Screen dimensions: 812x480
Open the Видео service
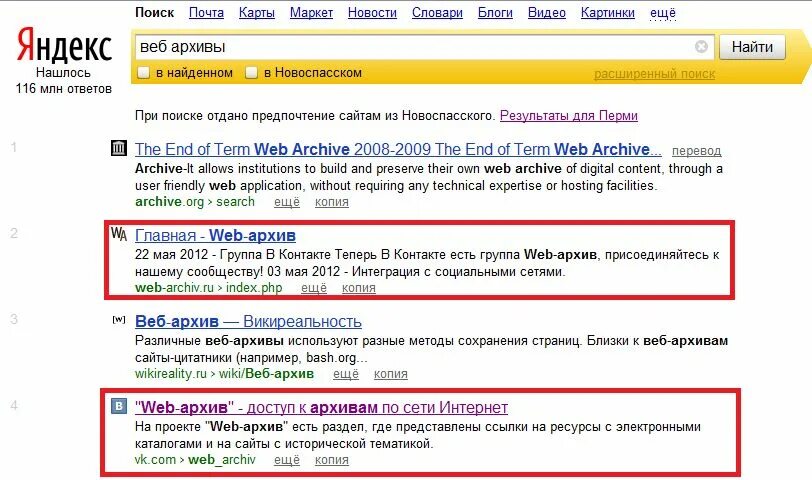[x=547, y=12]
